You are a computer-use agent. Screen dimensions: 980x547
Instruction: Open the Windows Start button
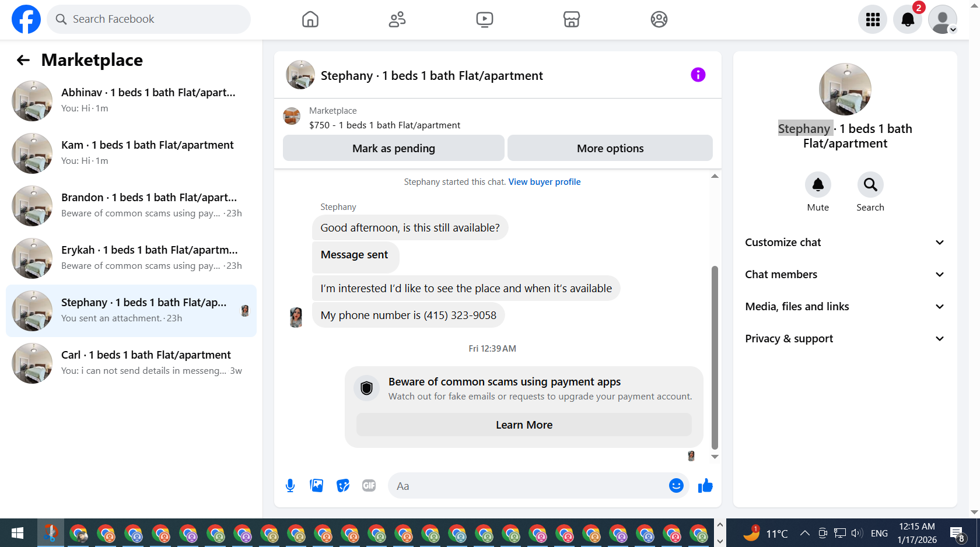(17, 533)
